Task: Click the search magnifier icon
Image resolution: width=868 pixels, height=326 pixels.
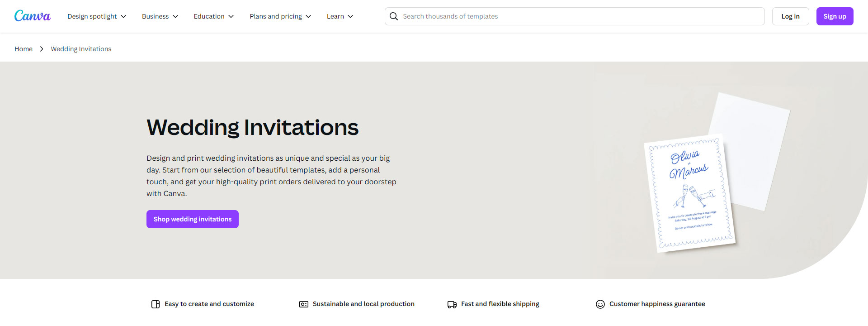Action: [x=394, y=16]
